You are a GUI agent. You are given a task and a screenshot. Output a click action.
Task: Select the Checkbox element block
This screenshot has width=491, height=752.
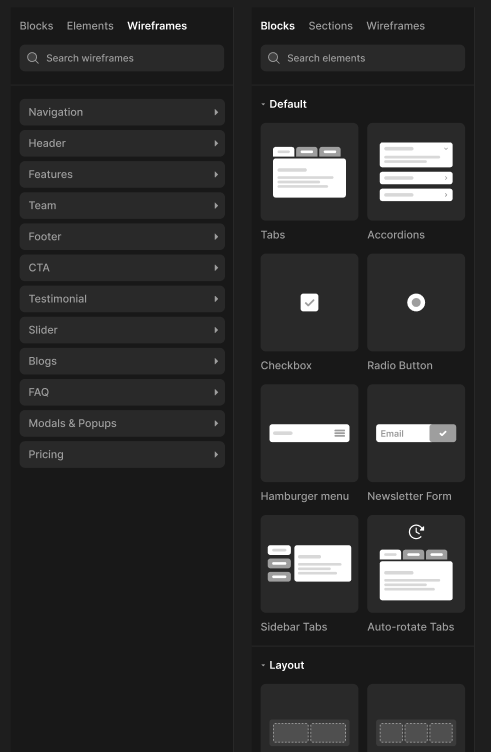coord(309,303)
